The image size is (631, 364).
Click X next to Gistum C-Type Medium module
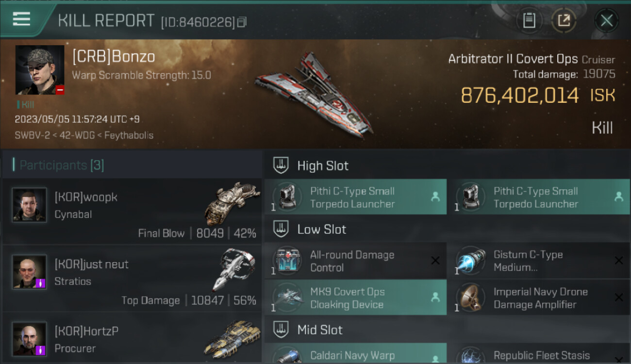pyautogui.click(x=618, y=261)
